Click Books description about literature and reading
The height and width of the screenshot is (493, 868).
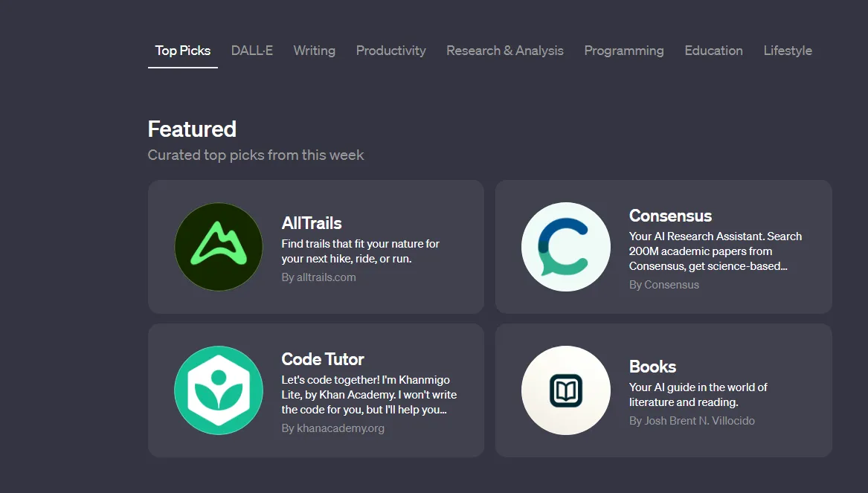[x=698, y=395]
